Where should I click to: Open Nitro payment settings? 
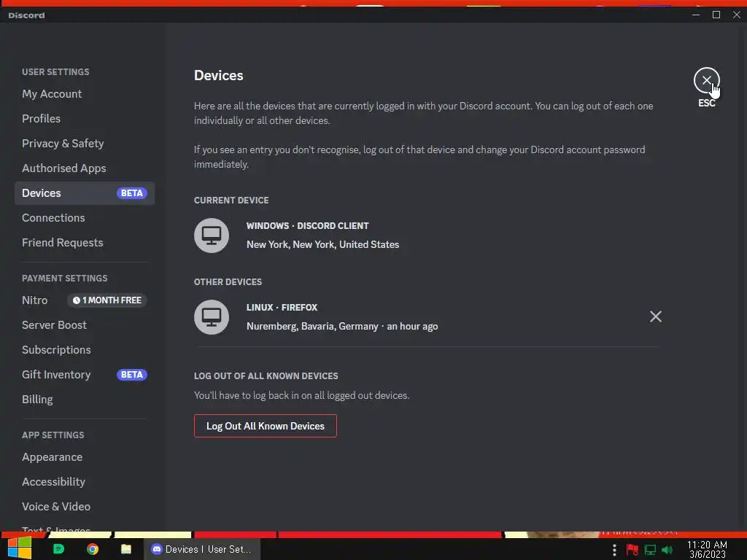(35, 300)
